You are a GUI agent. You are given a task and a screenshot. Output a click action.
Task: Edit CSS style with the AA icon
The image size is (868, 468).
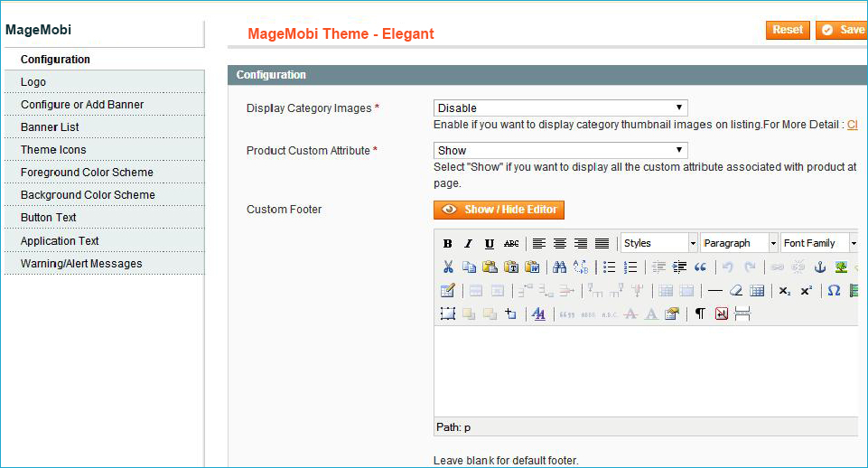538,314
